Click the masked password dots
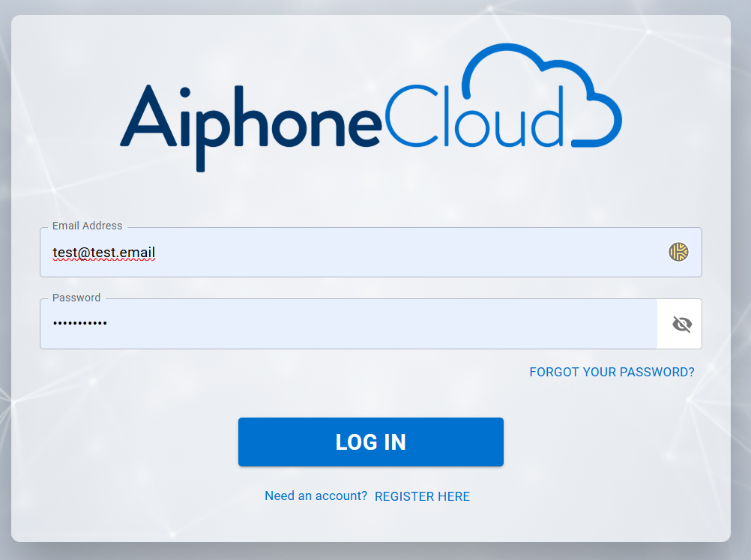The height and width of the screenshot is (560, 751). pyautogui.click(x=79, y=323)
